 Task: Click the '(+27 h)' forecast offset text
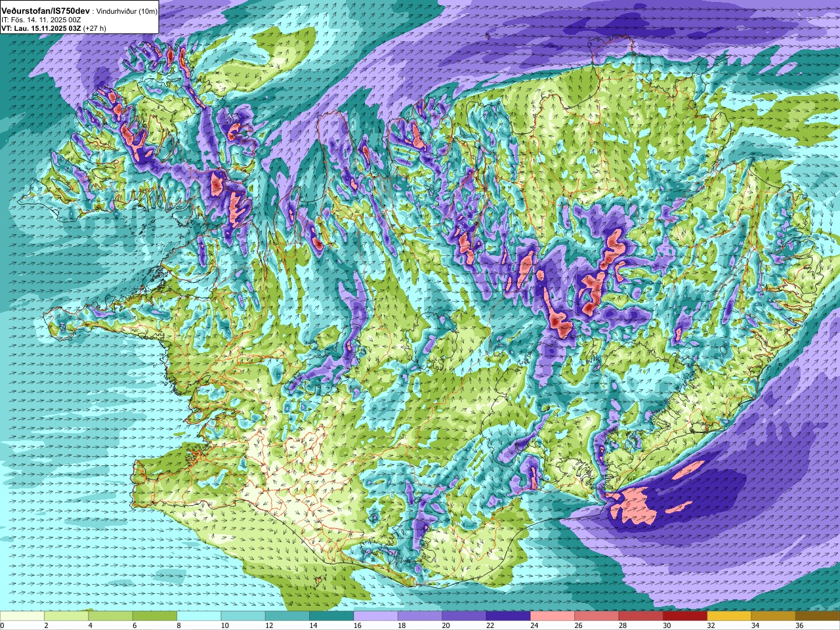(x=94, y=29)
